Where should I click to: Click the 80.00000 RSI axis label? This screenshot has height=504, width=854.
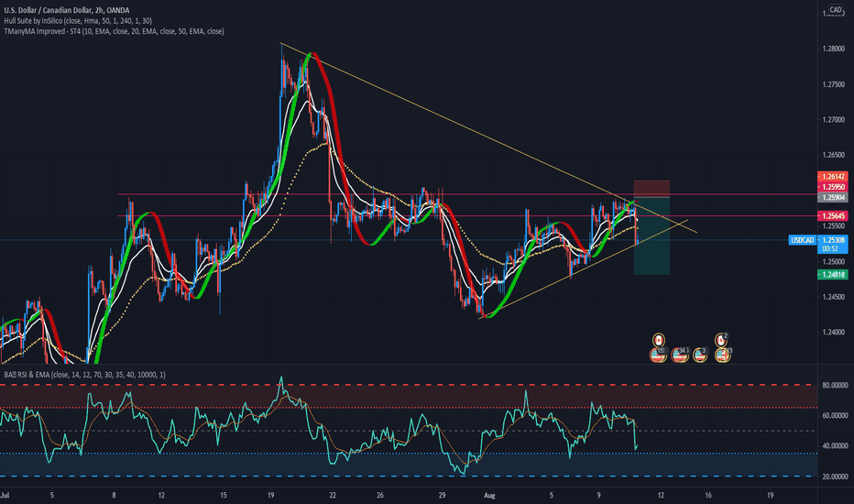pyautogui.click(x=835, y=385)
